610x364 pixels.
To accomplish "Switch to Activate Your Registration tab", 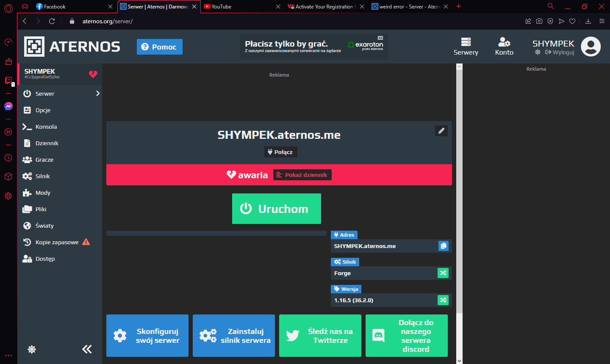I will coord(326,6).
